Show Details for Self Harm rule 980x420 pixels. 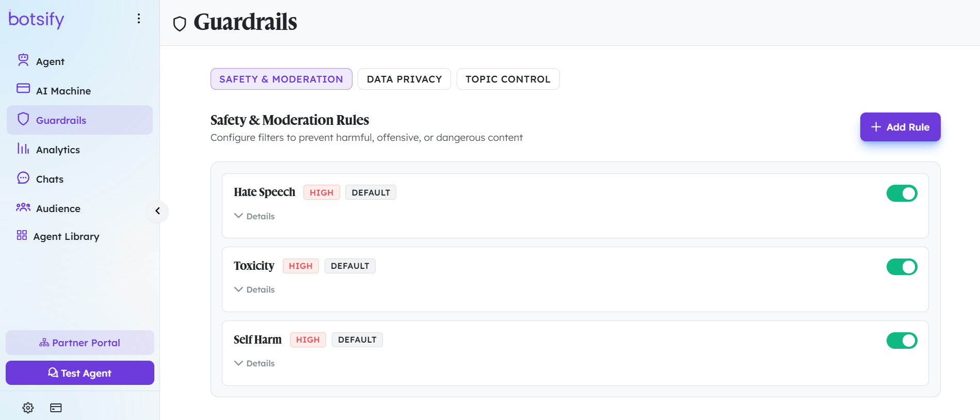pos(254,363)
